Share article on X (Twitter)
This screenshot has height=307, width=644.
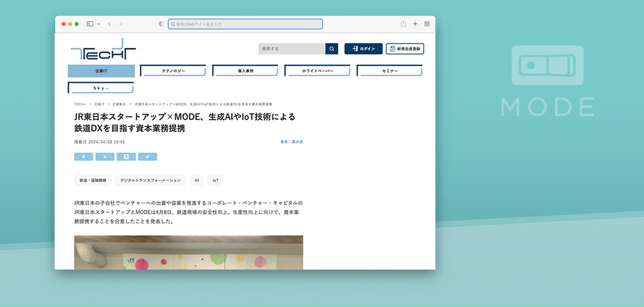(x=105, y=157)
